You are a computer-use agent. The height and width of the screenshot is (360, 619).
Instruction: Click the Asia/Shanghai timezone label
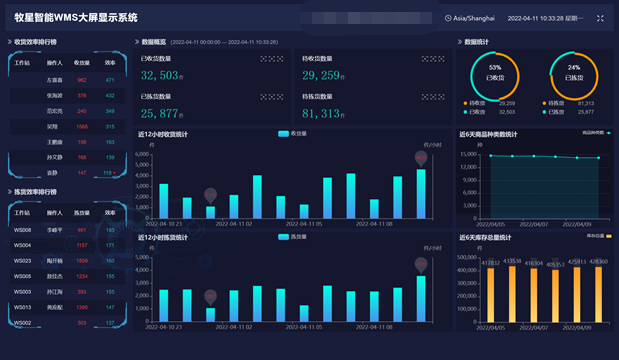(474, 18)
